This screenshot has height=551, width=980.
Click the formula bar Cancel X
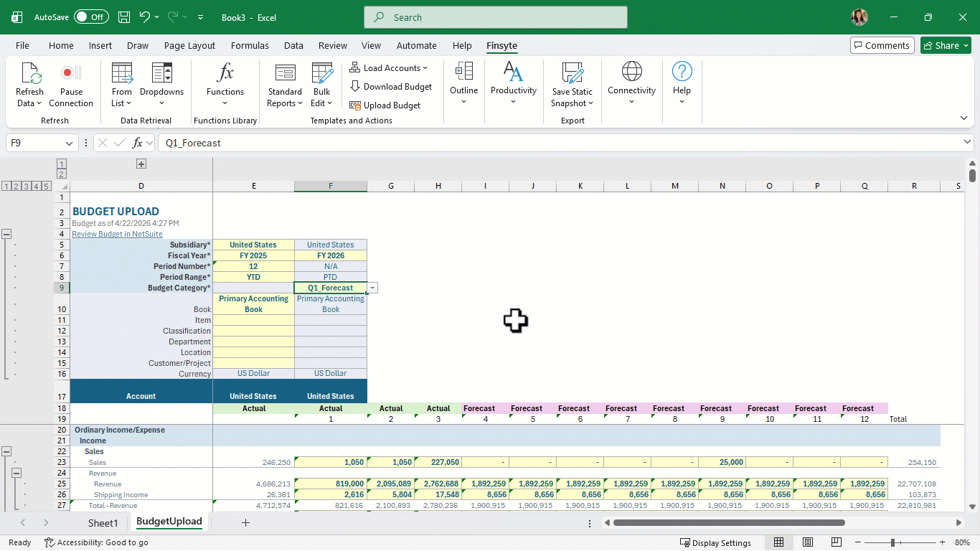[103, 143]
